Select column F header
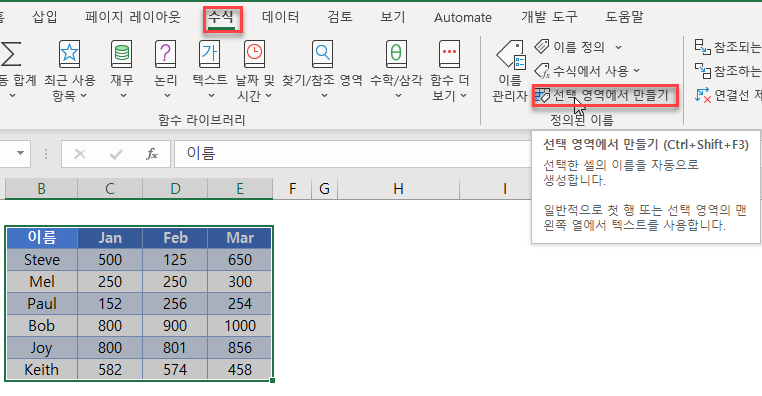The width and height of the screenshot is (762, 396). click(x=292, y=189)
